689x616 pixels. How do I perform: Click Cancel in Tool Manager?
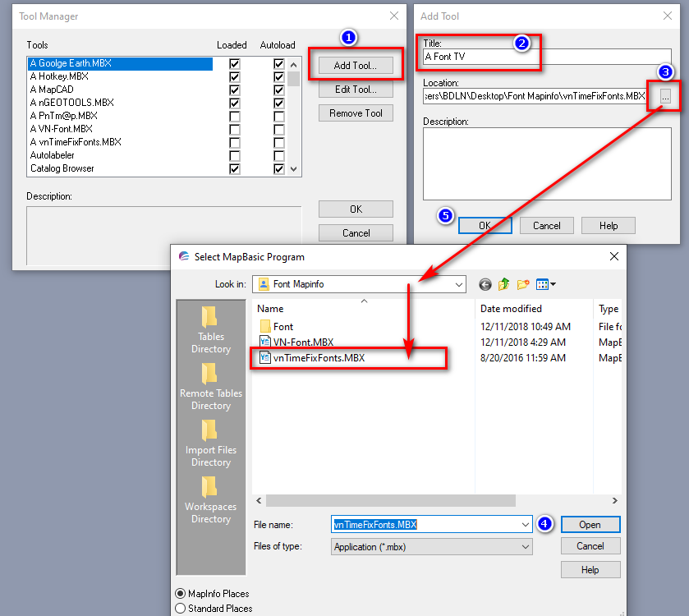point(356,233)
